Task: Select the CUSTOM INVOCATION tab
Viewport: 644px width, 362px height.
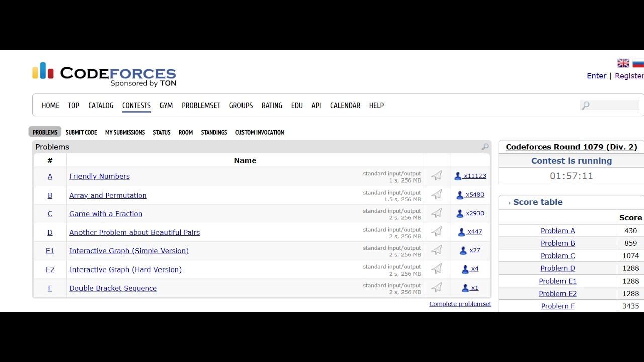Action: pos(260,132)
